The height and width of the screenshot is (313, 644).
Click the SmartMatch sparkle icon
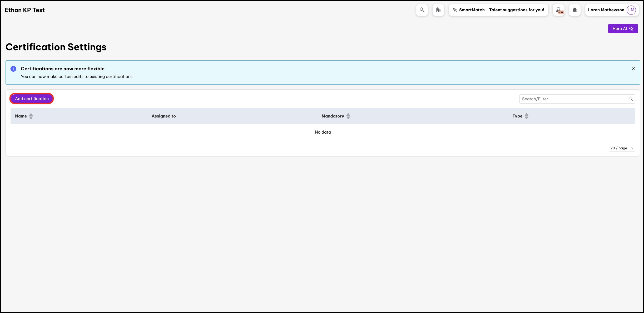[455, 10]
